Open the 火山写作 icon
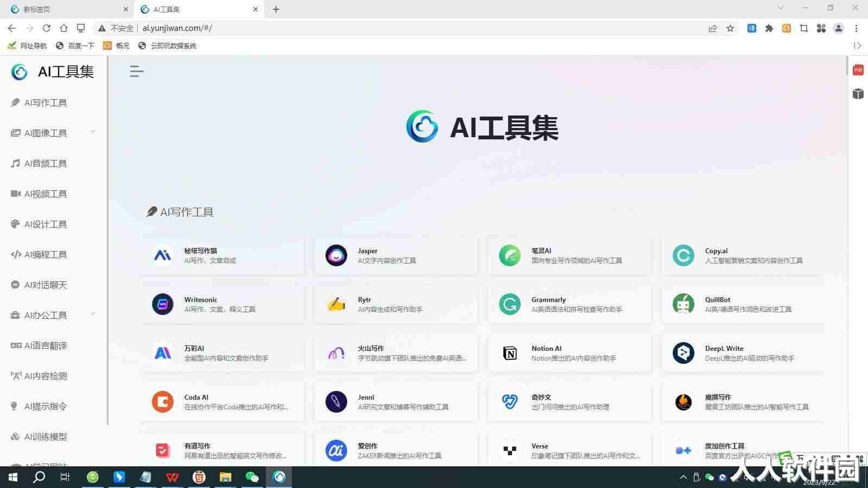The height and width of the screenshot is (488, 868). point(336,353)
